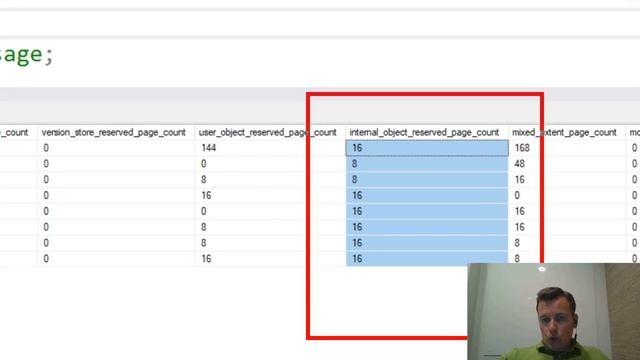Select version_store cell 0 in the row with 48
This screenshot has width=640, height=360.
[116, 164]
